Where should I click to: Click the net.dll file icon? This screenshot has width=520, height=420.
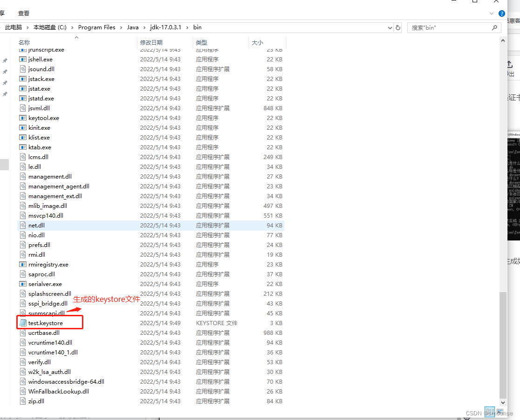click(22, 225)
